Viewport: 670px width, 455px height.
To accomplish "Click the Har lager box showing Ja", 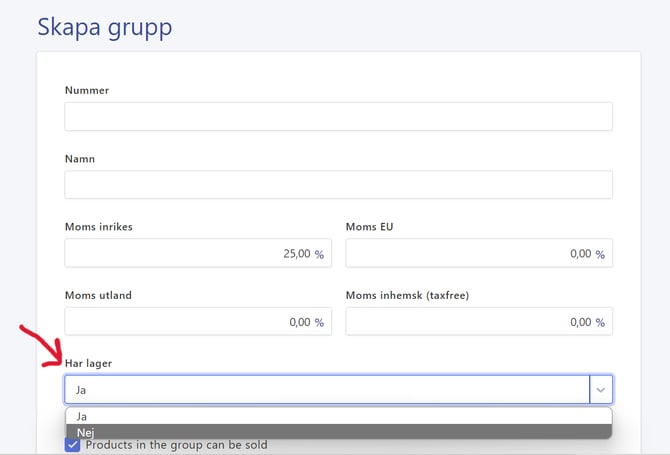I will pyautogui.click(x=326, y=390).
